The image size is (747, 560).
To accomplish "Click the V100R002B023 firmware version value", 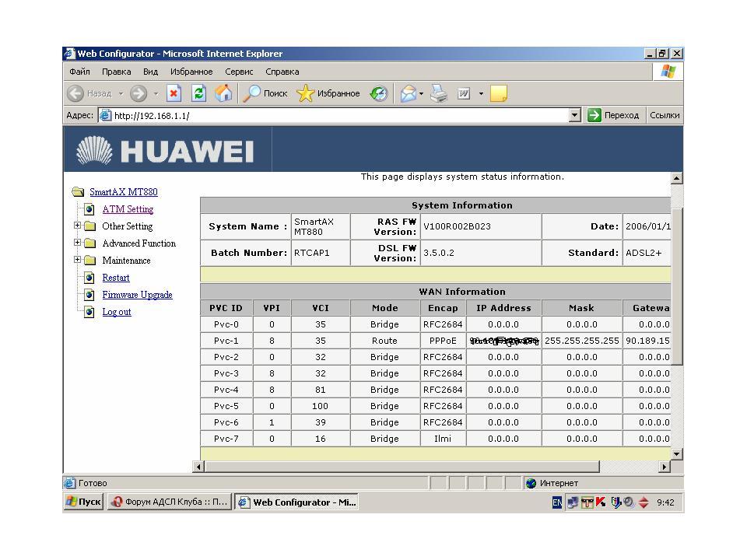I will tap(457, 226).
